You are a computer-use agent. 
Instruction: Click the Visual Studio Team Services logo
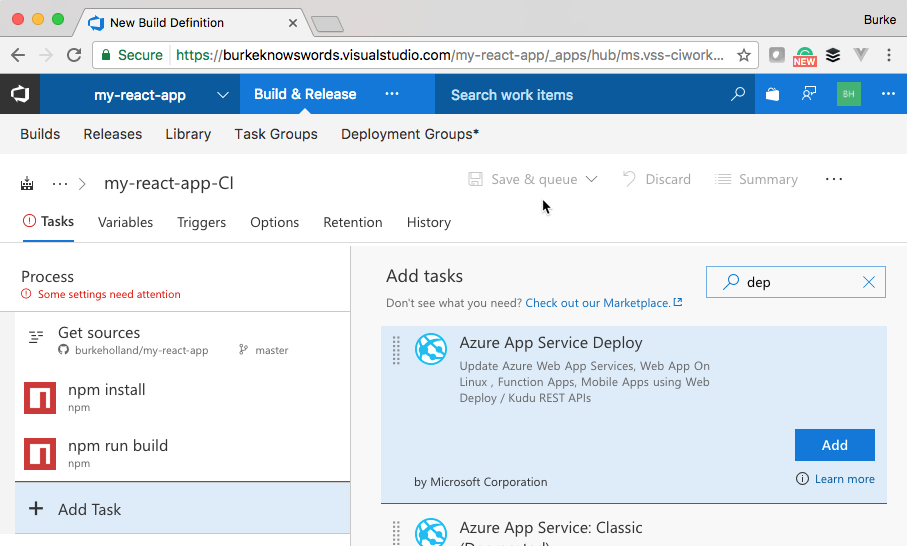(19, 94)
